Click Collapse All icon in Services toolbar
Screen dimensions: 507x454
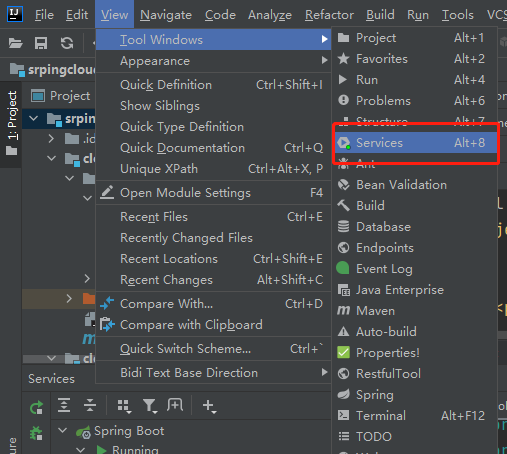tap(90, 405)
